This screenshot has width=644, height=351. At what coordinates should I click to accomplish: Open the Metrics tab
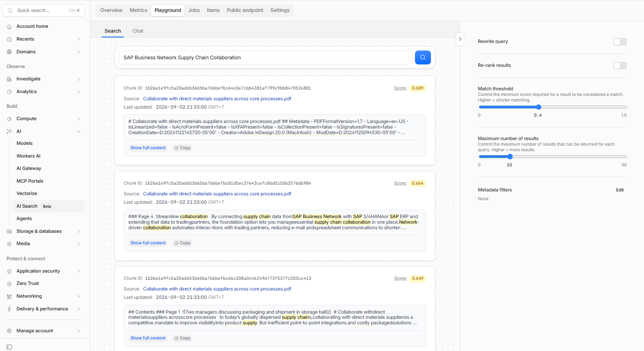pos(138,10)
